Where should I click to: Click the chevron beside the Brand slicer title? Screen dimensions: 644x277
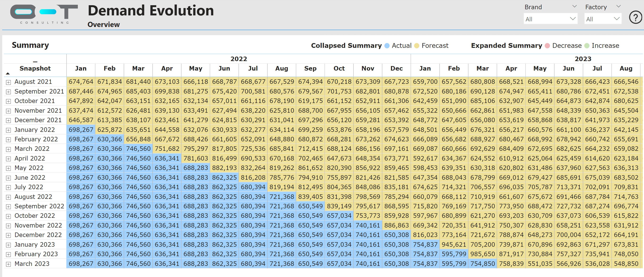[574, 6]
